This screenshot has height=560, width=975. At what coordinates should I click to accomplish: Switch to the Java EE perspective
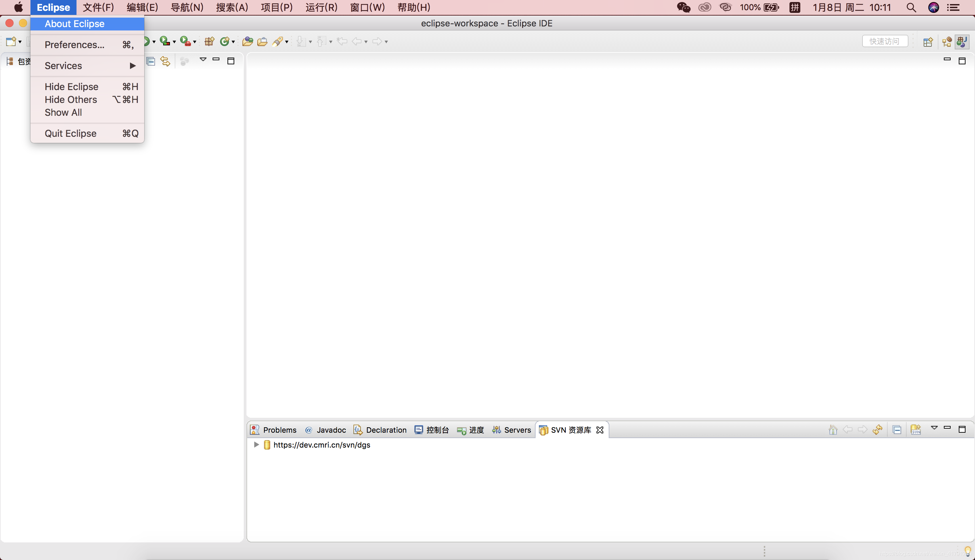pos(947,42)
